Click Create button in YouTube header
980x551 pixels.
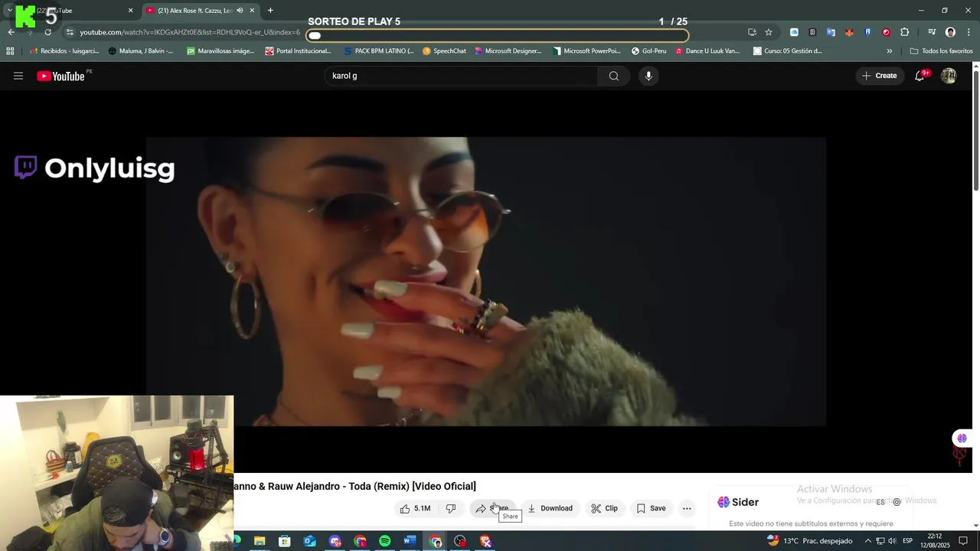[x=879, y=76]
